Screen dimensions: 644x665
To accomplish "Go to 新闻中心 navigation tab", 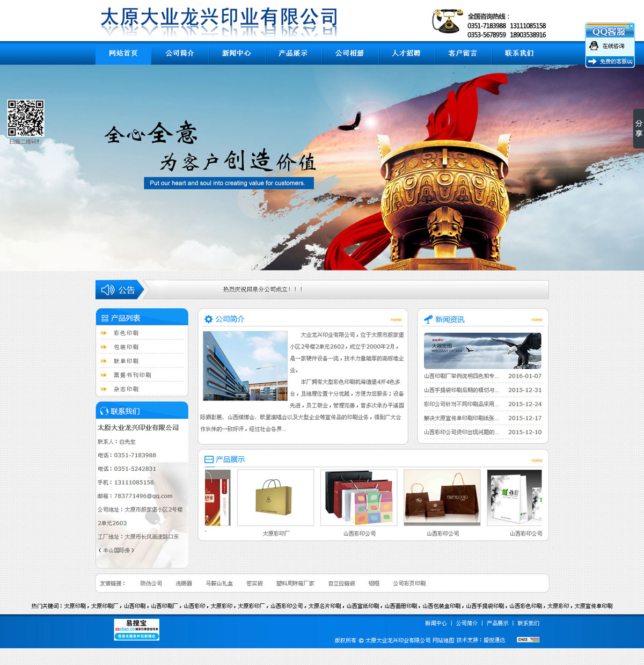I will click(237, 53).
